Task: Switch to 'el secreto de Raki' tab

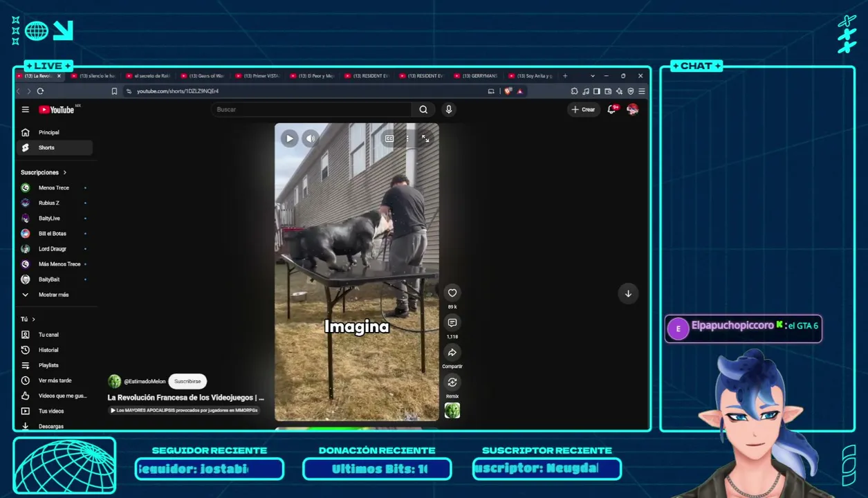Action: [148, 76]
